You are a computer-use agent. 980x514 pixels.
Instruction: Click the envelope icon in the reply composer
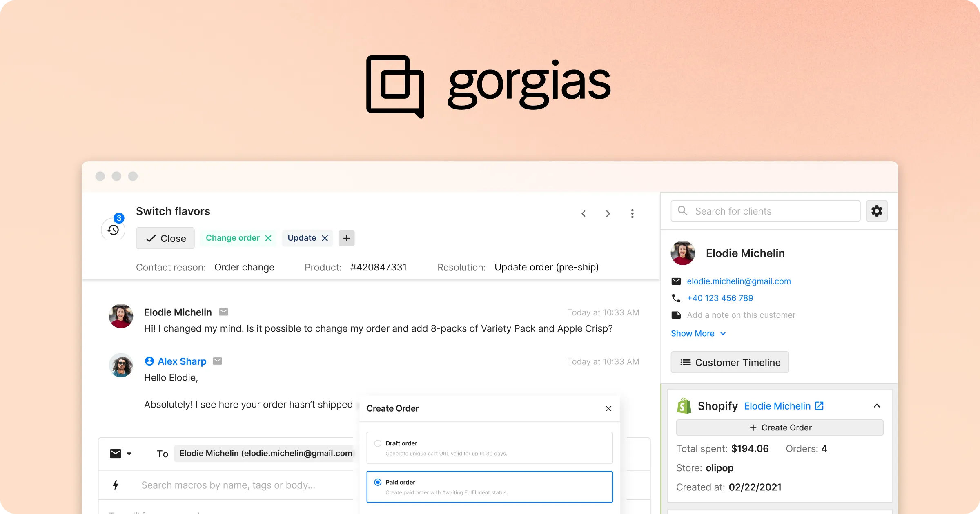click(116, 453)
